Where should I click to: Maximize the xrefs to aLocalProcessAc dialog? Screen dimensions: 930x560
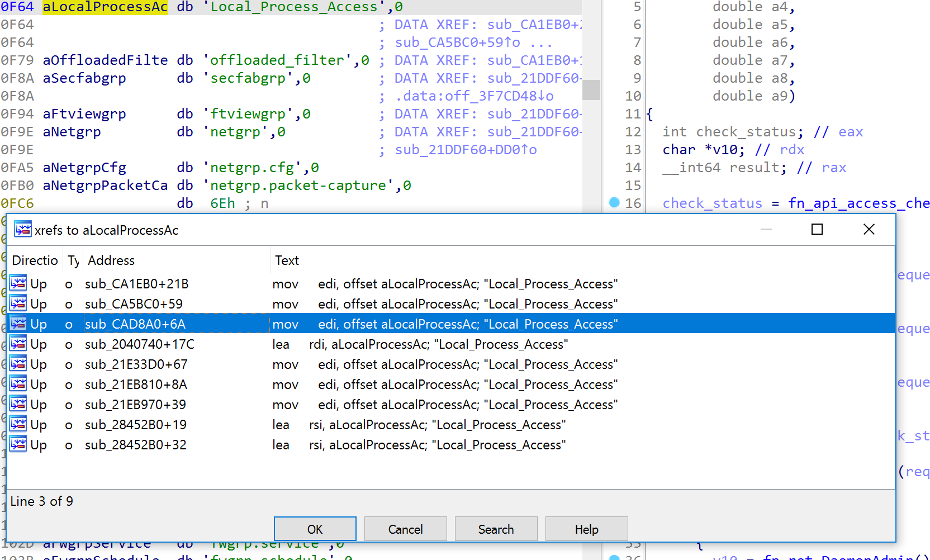tap(817, 229)
